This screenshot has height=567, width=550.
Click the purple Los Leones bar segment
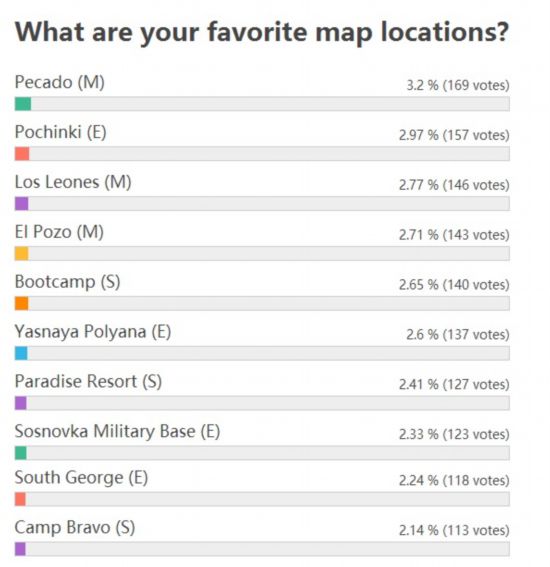pyautogui.click(x=21, y=204)
